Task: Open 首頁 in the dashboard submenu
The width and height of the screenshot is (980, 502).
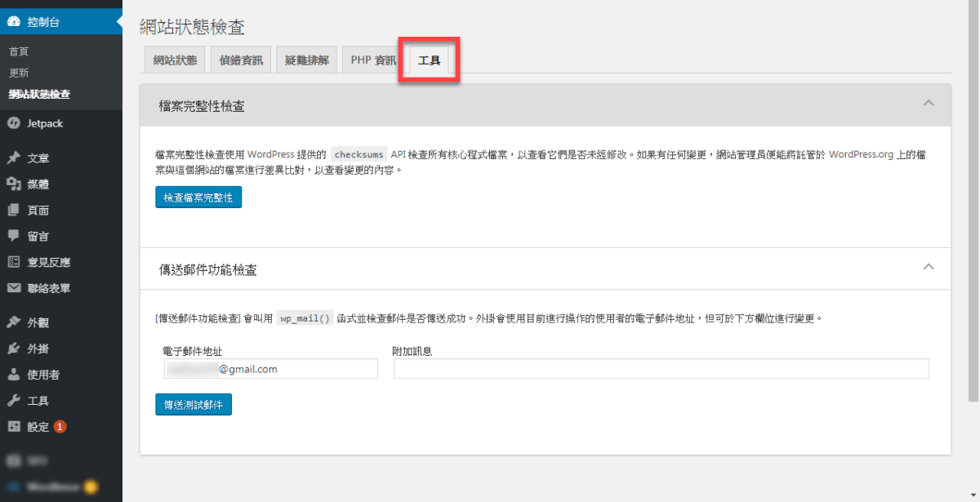Action: 19,51
